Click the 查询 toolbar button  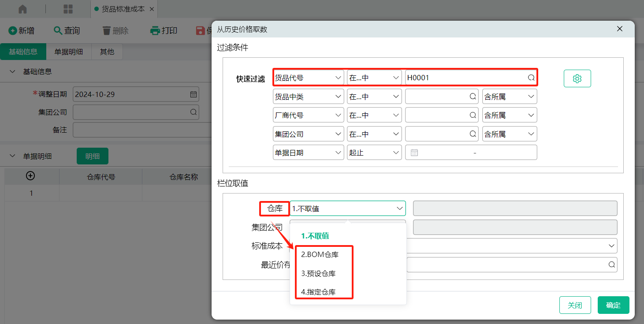click(x=67, y=30)
